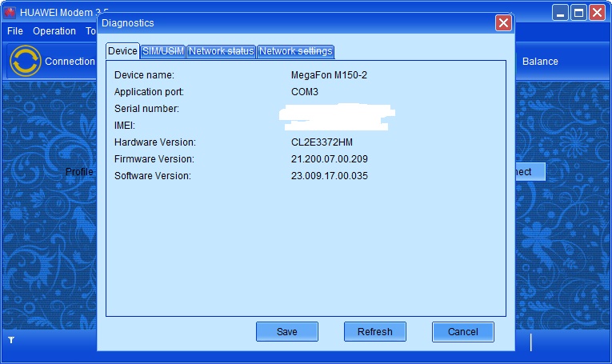Select the application port value COM3
This screenshot has height=364, width=612.
tap(305, 92)
